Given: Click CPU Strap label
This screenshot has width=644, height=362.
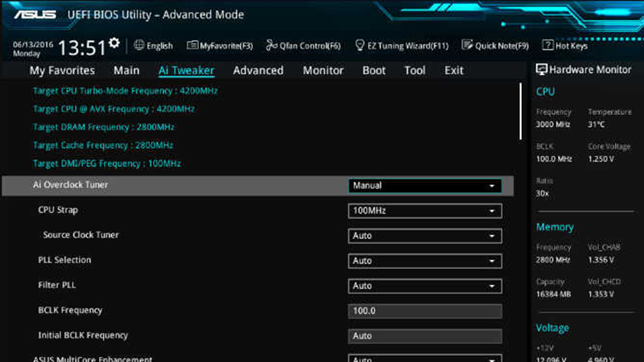Looking at the screenshot, I should pyautogui.click(x=58, y=210).
